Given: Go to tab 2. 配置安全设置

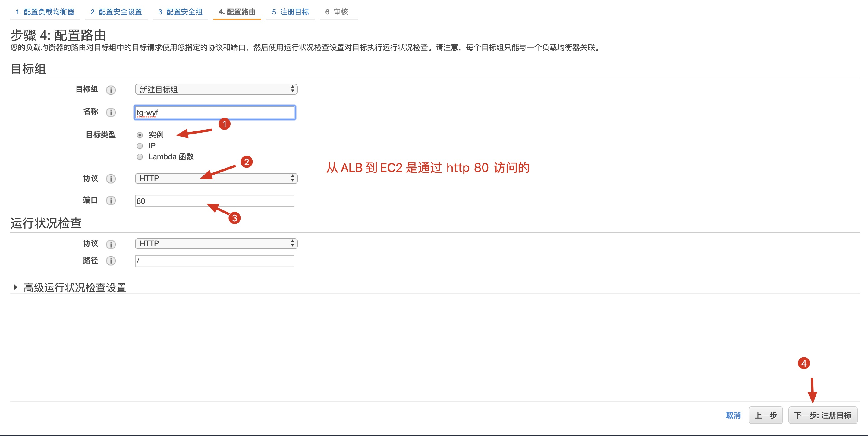Looking at the screenshot, I should tap(116, 12).
